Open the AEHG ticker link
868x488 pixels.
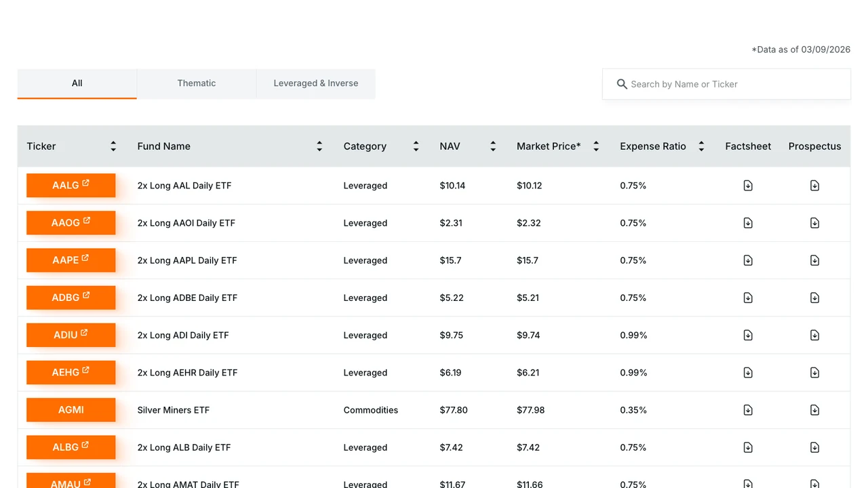click(71, 373)
